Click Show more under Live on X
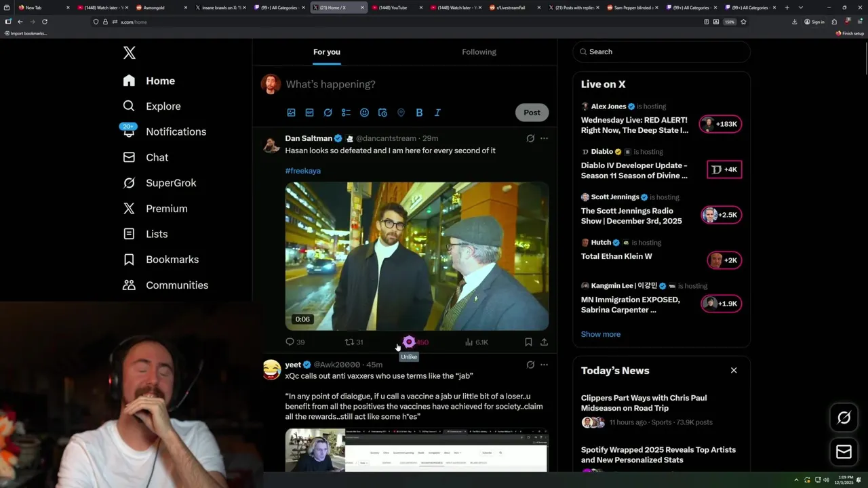This screenshot has width=868, height=488. (601, 334)
